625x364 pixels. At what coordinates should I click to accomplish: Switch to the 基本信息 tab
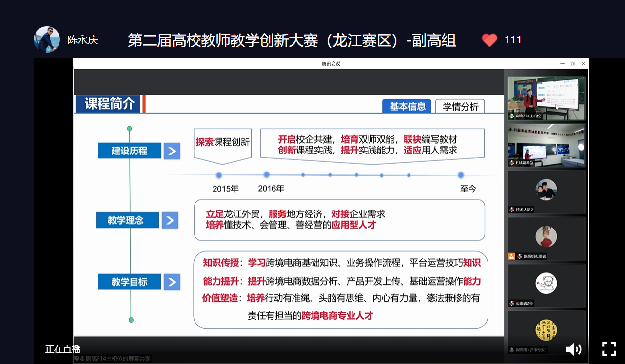coord(407,106)
